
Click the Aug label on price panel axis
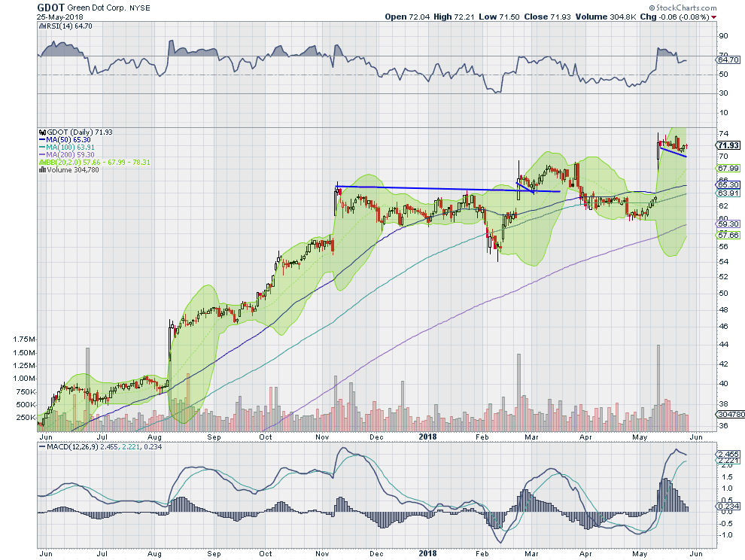155,437
